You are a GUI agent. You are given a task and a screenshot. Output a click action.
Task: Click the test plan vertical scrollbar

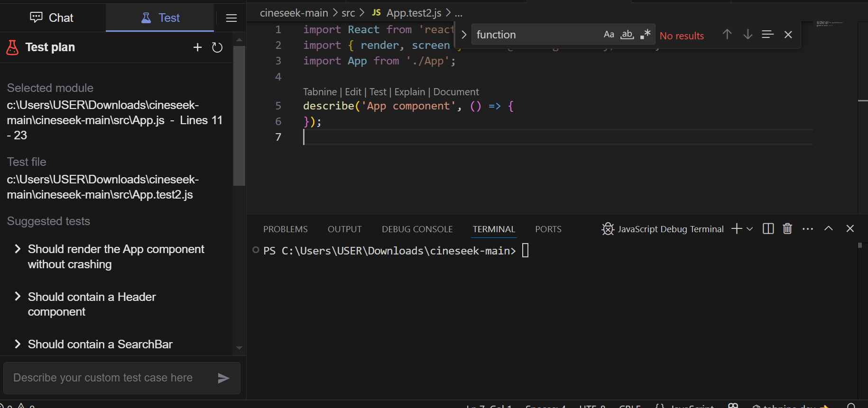[x=239, y=116]
